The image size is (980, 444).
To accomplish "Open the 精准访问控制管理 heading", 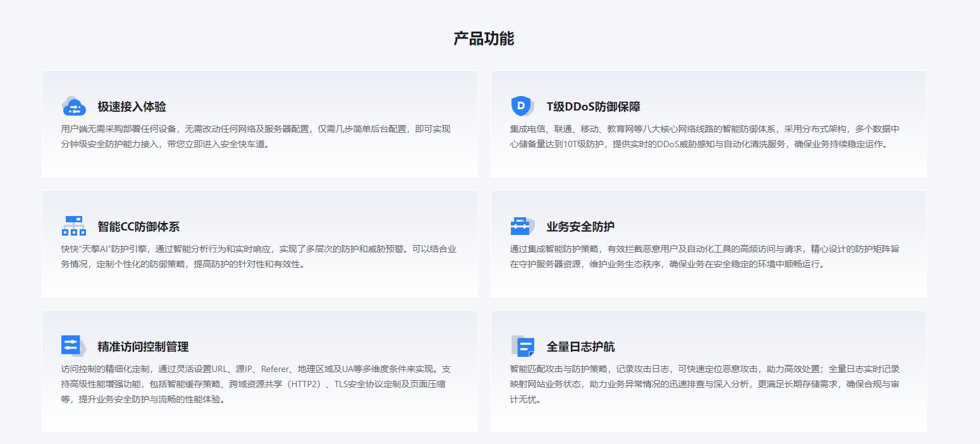I will pos(143,347).
